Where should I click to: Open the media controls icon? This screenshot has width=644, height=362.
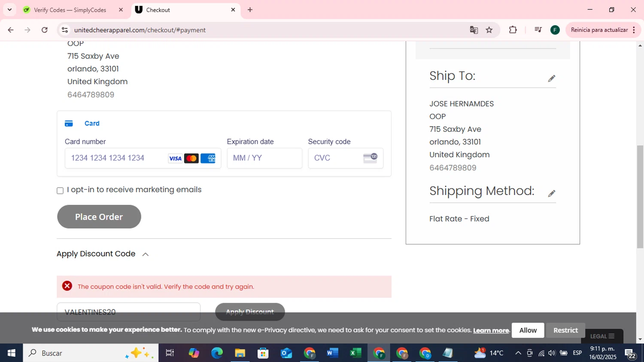pyautogui.click(x=538, y=30)
